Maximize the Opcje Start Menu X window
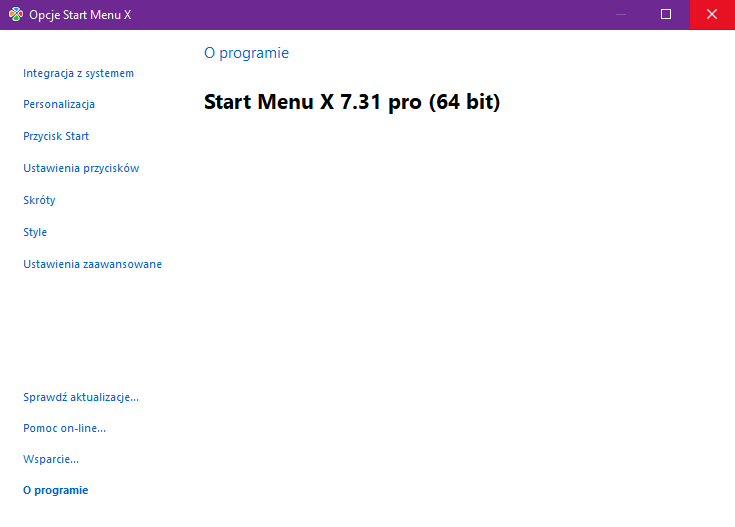Viewport: 735px width, 527px height. tap(666, 15)
